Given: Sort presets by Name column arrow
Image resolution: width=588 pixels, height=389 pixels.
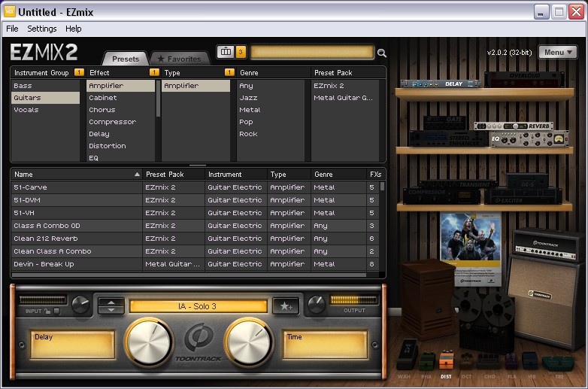Looking at the screenshot, I should (137, 174).
